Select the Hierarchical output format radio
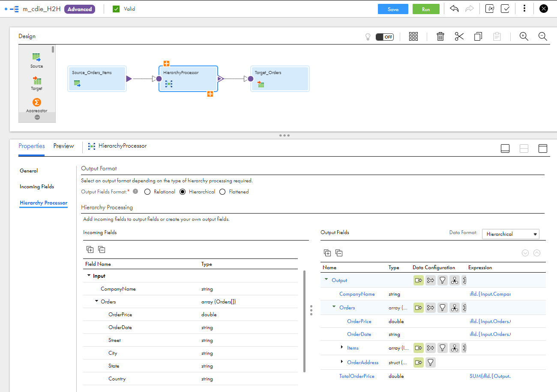Screen dimensions: 557x392 click(183, 192)
